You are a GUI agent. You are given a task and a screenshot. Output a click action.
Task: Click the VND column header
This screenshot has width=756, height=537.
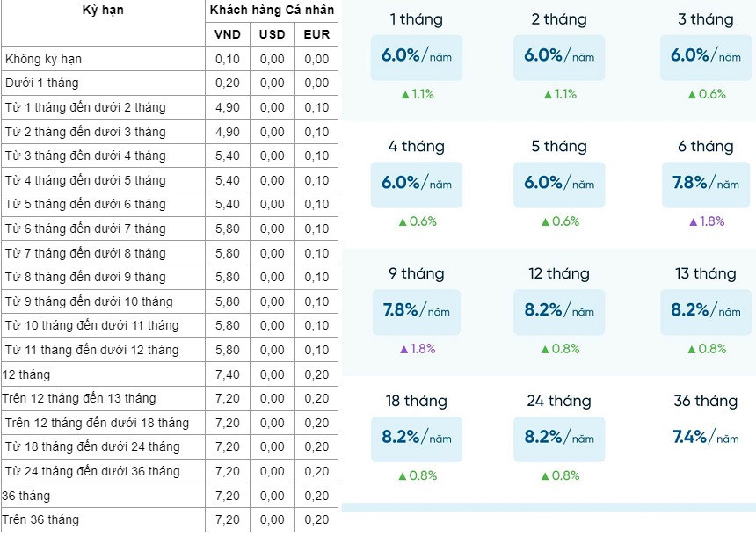(x=228, y=34)
